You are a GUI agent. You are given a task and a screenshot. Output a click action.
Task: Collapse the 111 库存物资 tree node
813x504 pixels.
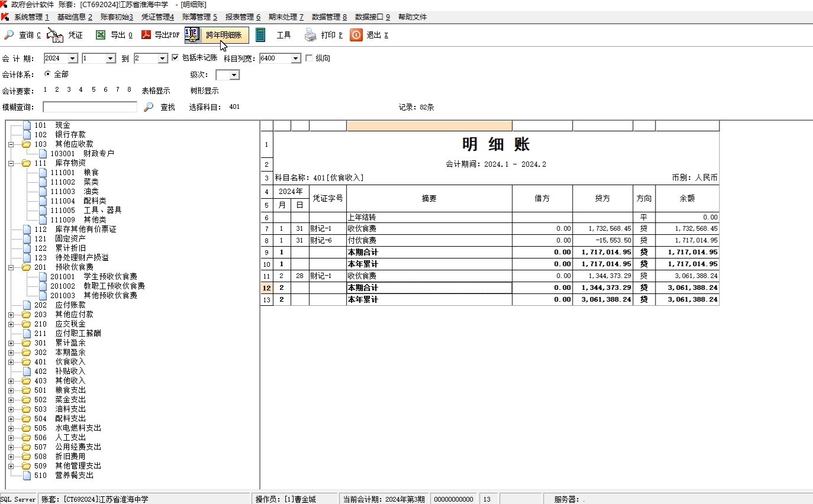[11, 163]
